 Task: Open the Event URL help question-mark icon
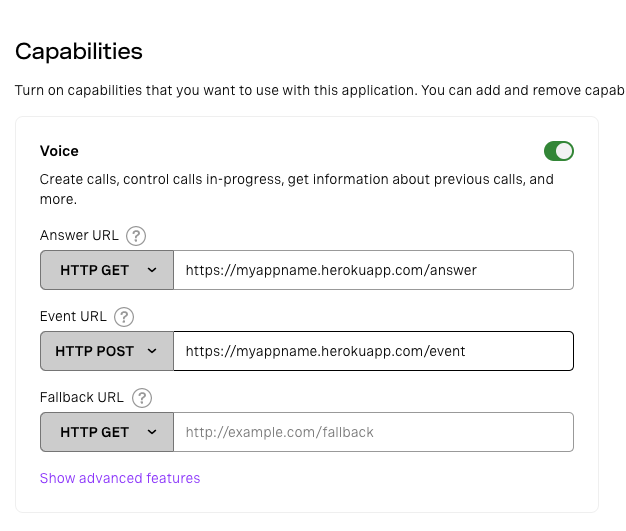tap(124, 317)
